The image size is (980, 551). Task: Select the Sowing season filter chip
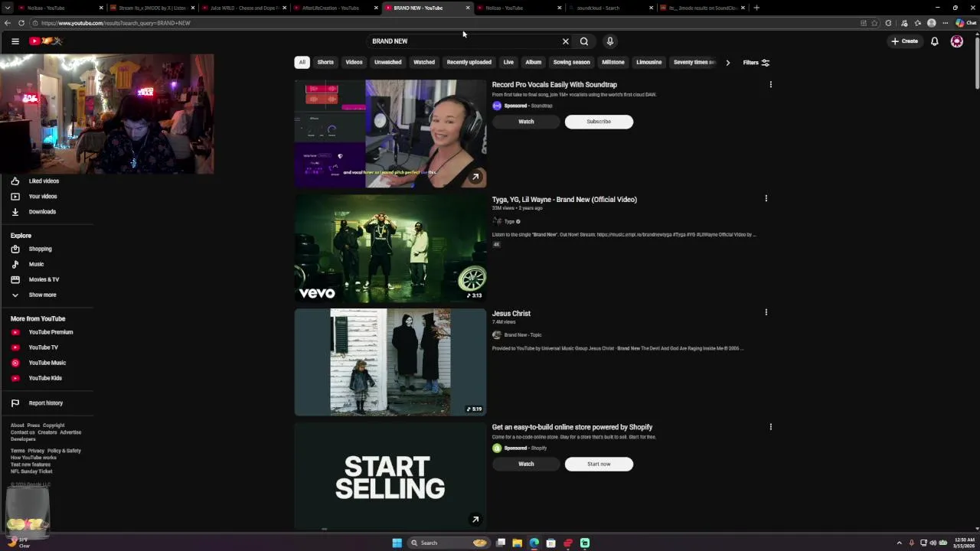(x=572, y=63)
